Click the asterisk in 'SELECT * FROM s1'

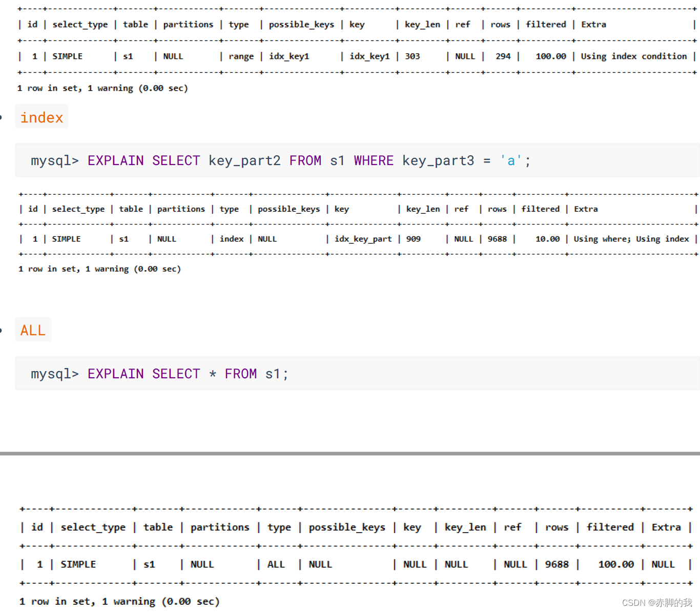click(213, 374)
